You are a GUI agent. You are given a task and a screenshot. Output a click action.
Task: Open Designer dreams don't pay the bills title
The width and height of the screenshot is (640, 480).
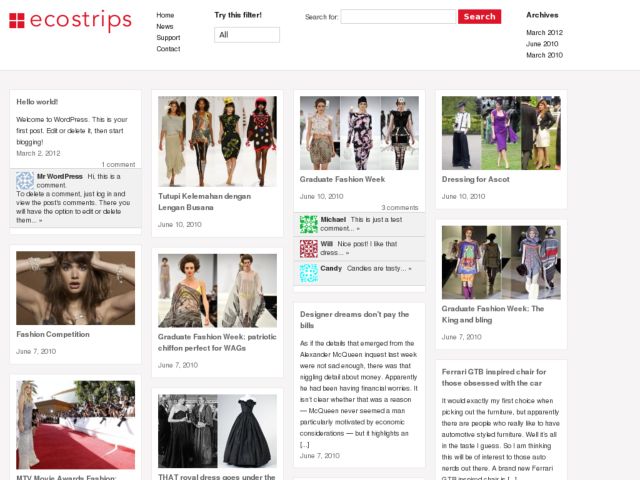click(x=354, y=320)
